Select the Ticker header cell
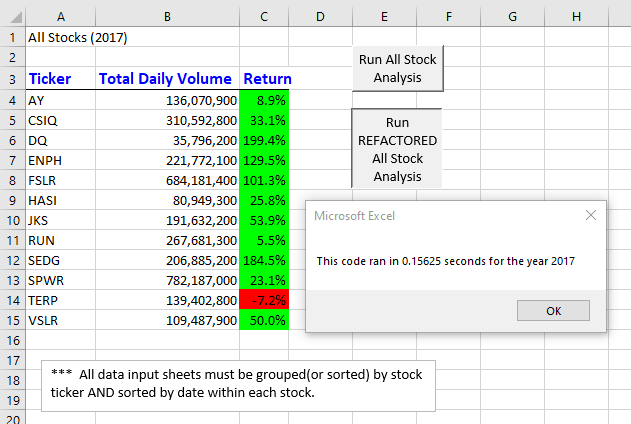631x424 pixels. click(x=61, y=79)
